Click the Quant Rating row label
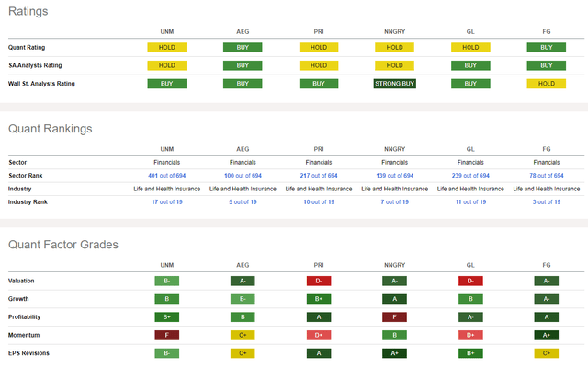588x368 pixels. coord(27,47)
